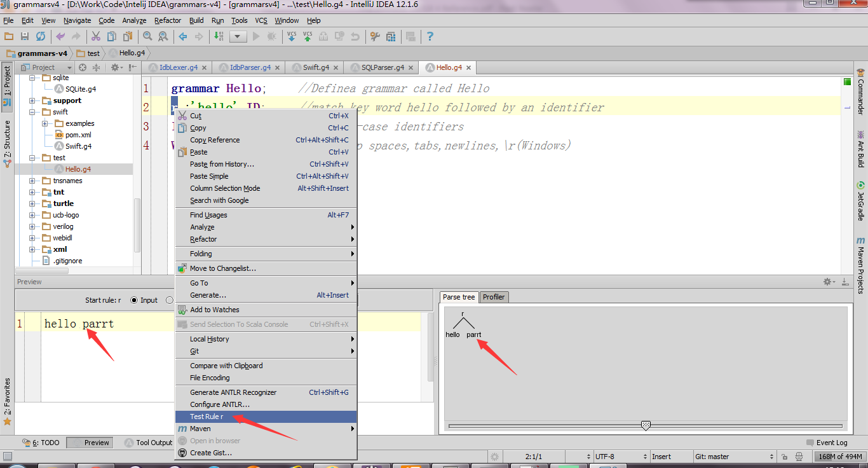Click the Settings wrench toolbar icon
868x468 pixels.
(375, 36)
